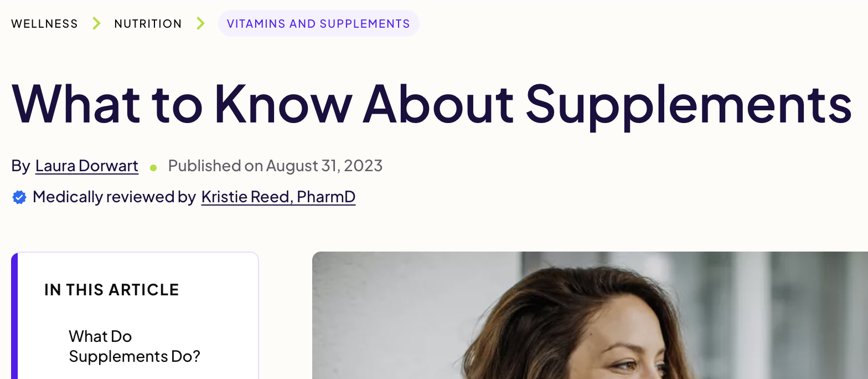Go to the Wellness breadcrumb
This screenshot has height=379, width=868.
44,24
